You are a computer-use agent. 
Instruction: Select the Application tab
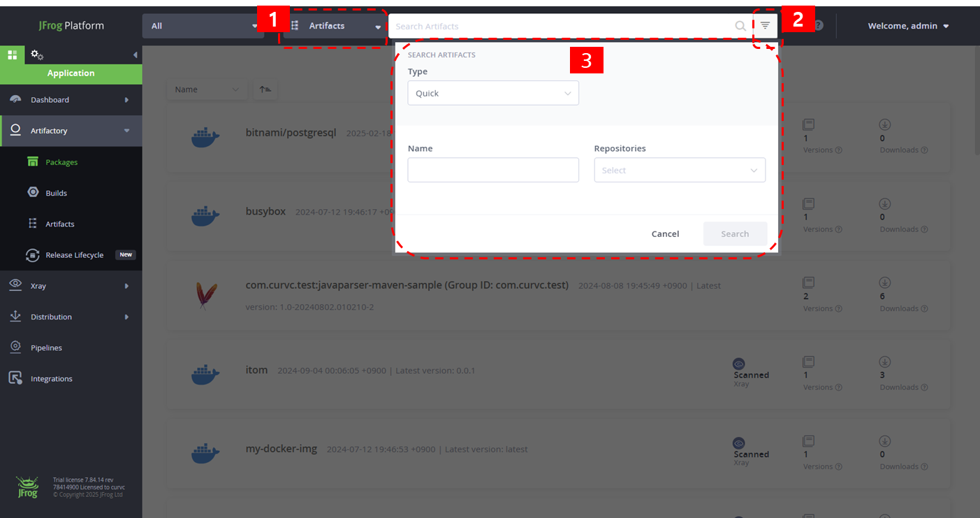pyautogui.click(x=71, y=73)
